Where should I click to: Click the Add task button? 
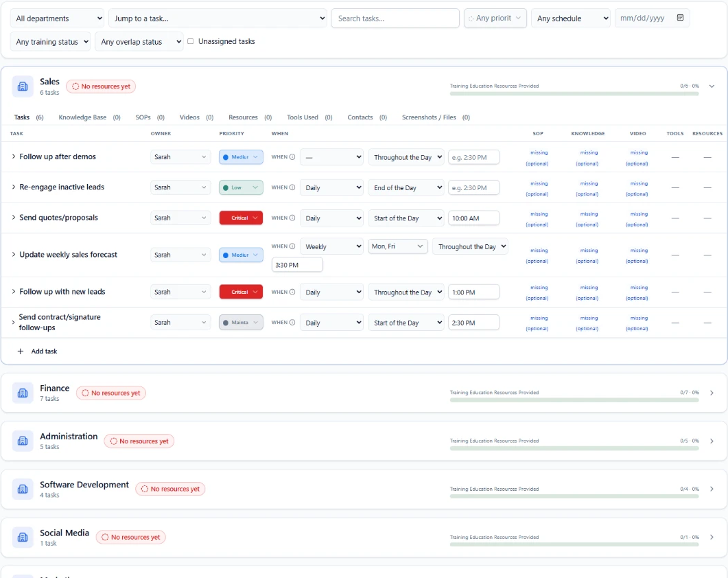(x=37, y=351)
